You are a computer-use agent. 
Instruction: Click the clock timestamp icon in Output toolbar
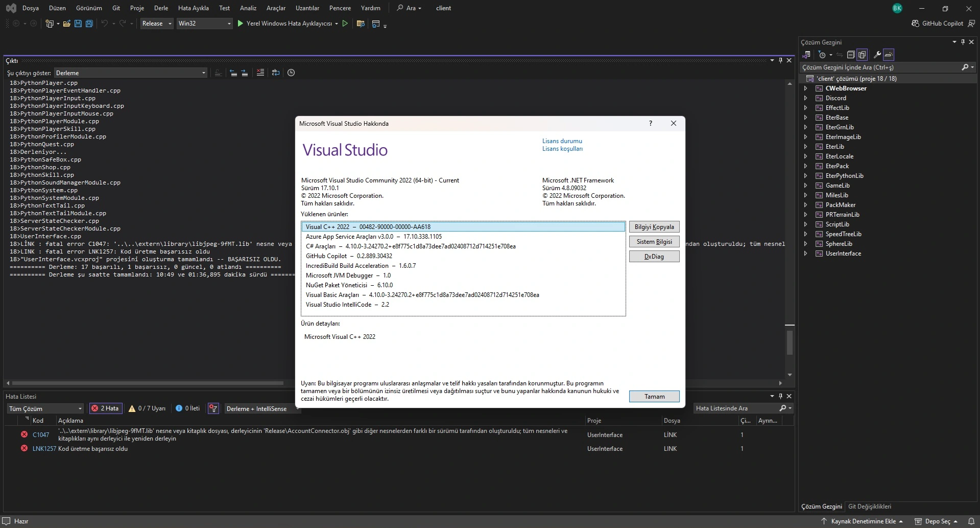coord(291,73)
